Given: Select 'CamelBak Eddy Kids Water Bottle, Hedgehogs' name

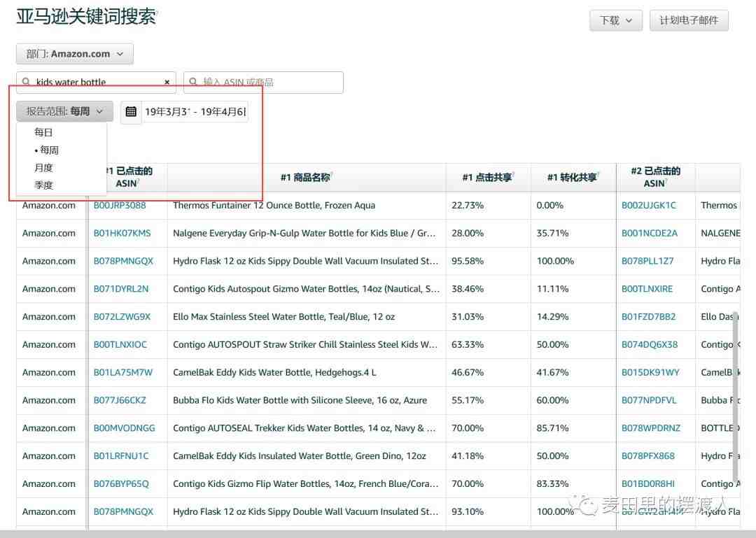Looking at the screenshot, I should (274, 373).
